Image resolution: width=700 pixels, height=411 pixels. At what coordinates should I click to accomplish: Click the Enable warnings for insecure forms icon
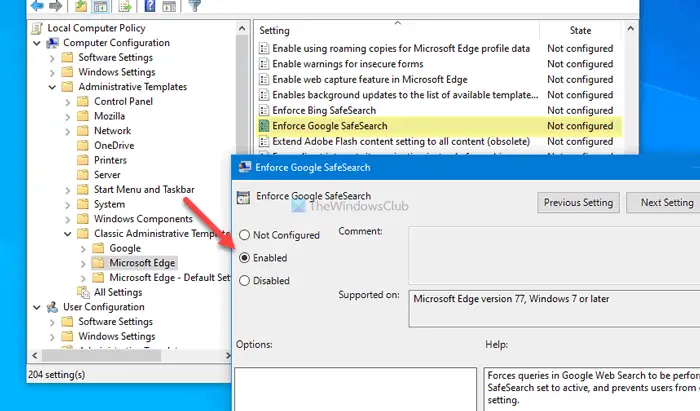pyautogui.click(x=264, y=64)
